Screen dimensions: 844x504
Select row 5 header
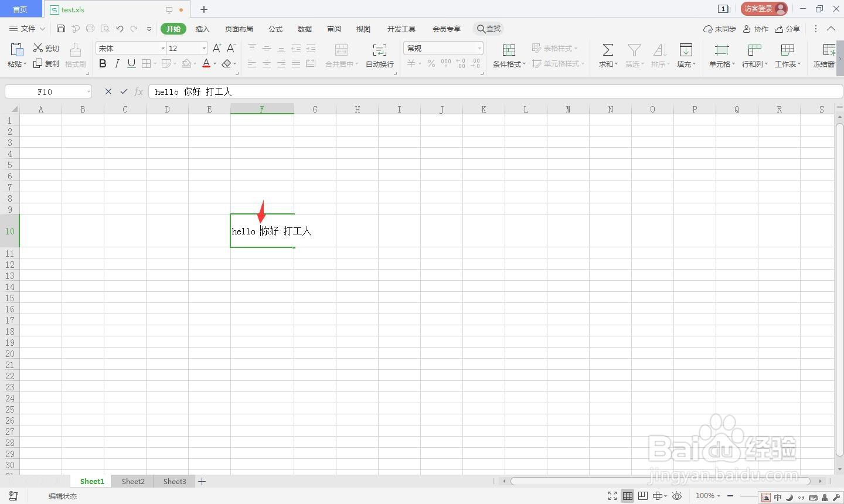coord(9,165)
